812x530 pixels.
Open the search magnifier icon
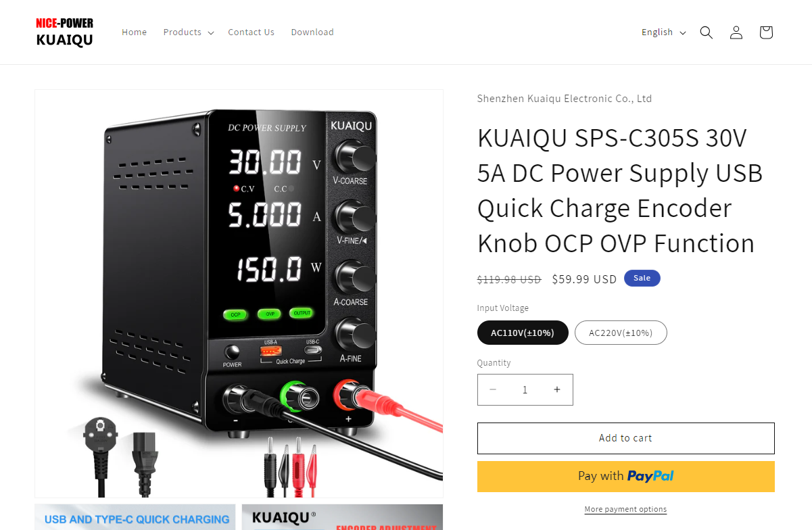[x=707, y=32]
